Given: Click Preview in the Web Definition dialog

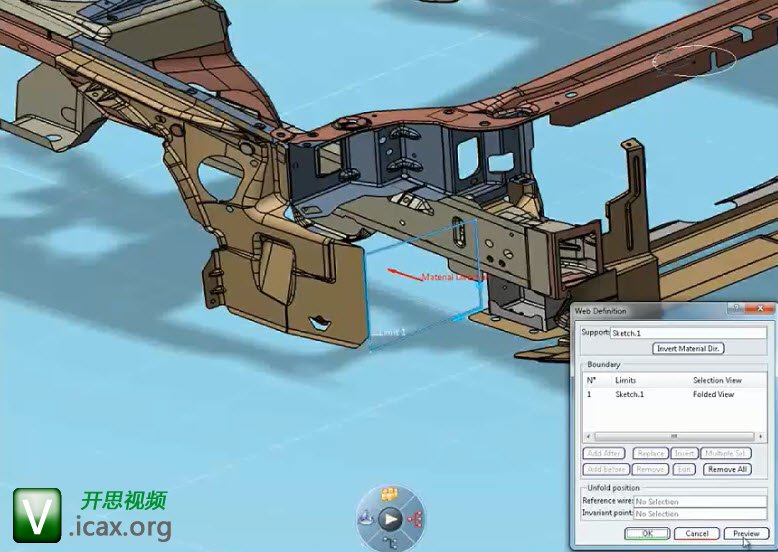Looking at the screenshot, I should tap(746, 534).
